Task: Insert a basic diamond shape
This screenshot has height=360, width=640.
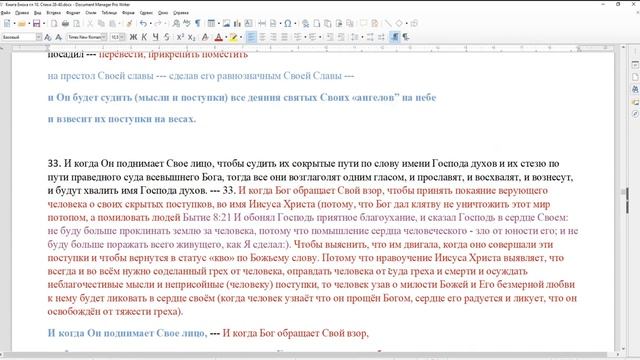Action: click(x=399, y=23)
